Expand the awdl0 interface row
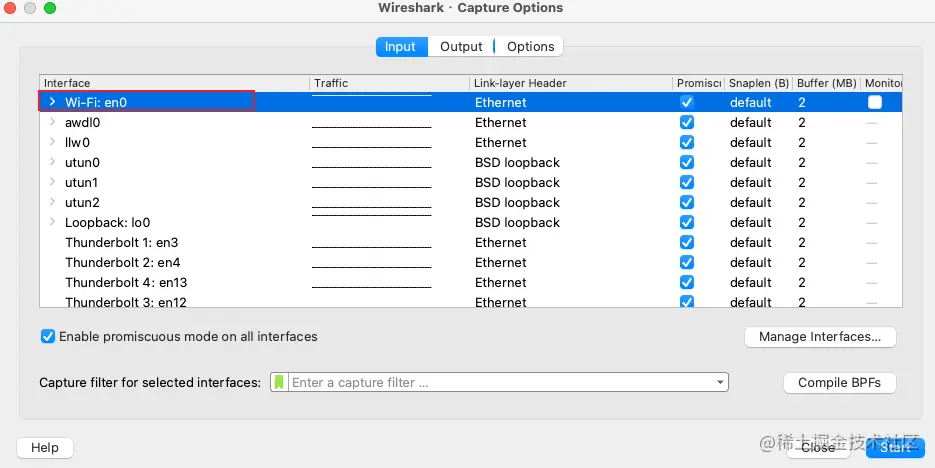 [x=52, y=122]
